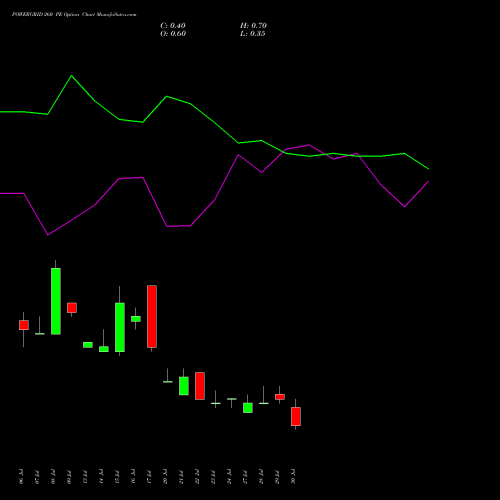Click the small red candle on 06 Jul
This screenshot has height=500, width=500.
[x=24, y=325]
